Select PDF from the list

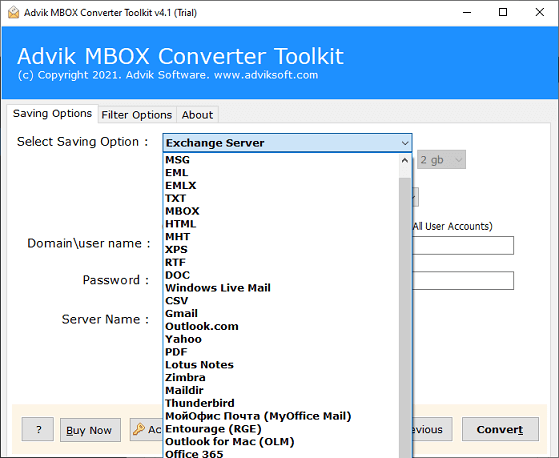coord(282,352)
